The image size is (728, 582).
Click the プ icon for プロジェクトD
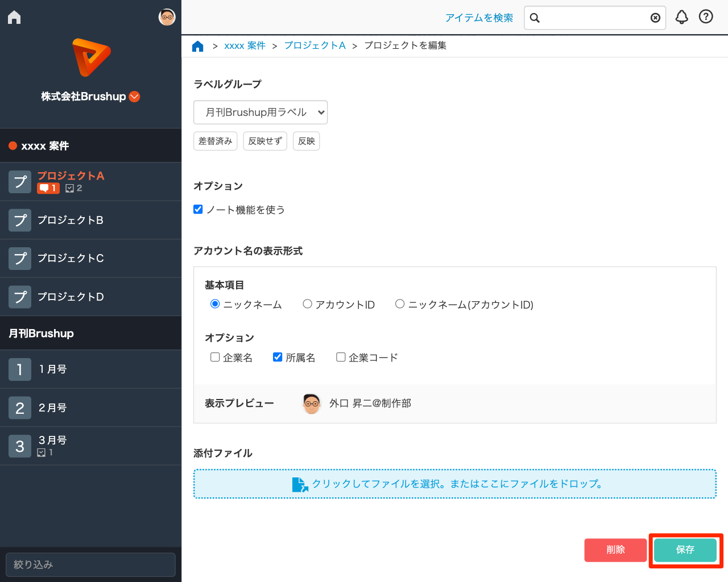point(20,297)
